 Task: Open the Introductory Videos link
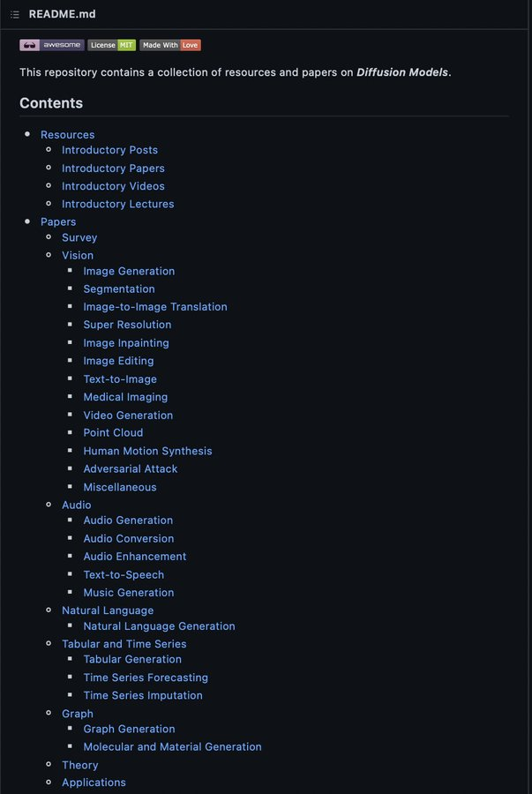tap(113, 186)
